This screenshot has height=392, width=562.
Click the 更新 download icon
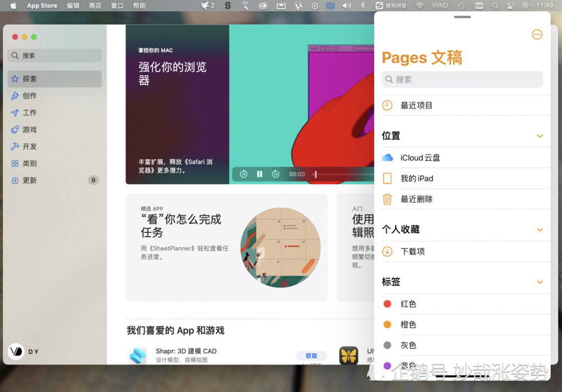[x=15, y=180]
